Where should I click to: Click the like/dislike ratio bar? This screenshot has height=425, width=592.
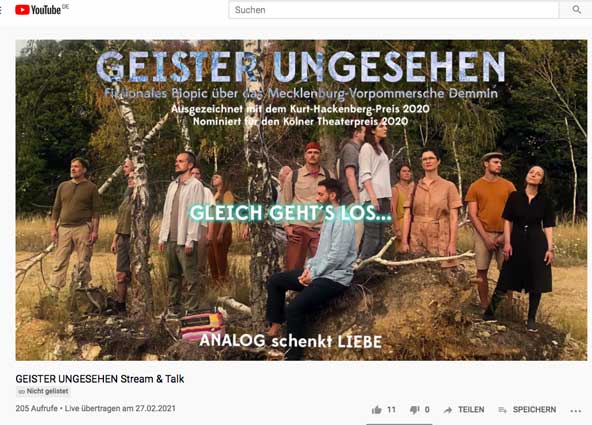399,424
